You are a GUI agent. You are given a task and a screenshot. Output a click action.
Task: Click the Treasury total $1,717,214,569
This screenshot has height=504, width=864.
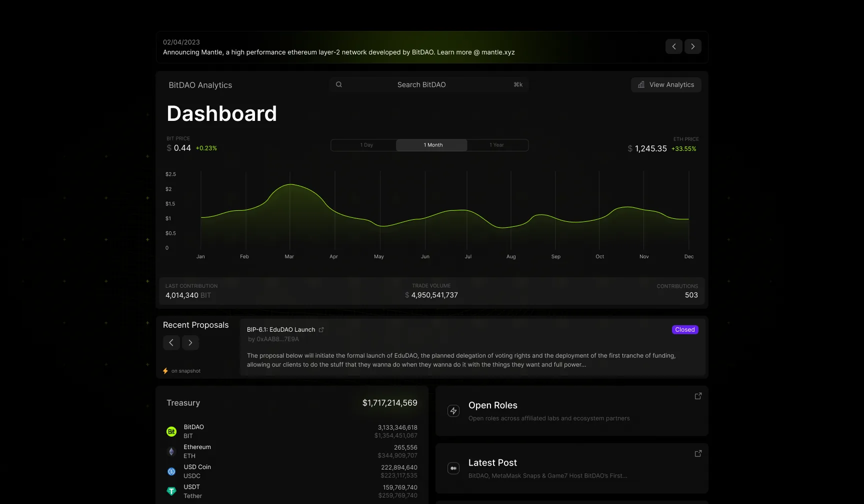[x=390, y=403]
